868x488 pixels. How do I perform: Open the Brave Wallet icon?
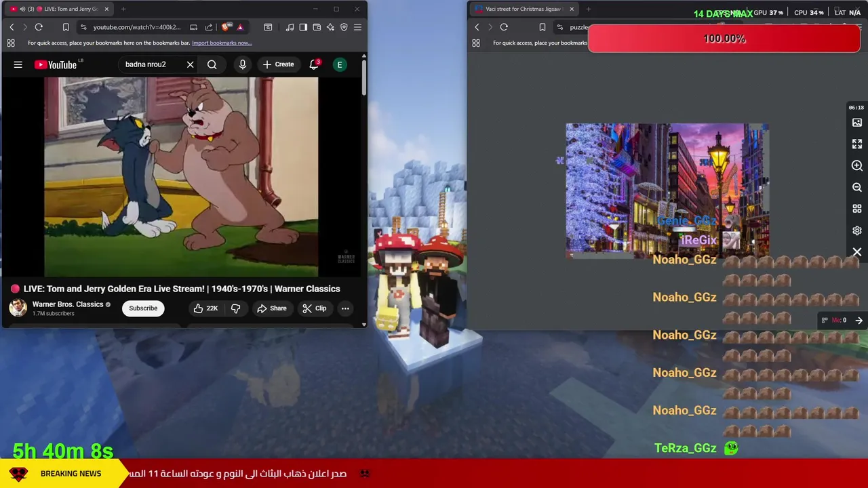[x=317, y=27]
